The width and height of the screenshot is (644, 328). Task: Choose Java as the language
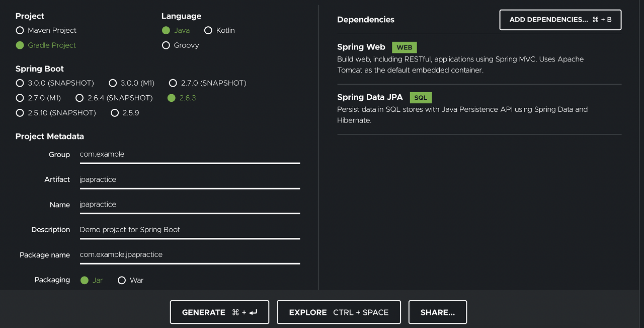click(176, 30)
